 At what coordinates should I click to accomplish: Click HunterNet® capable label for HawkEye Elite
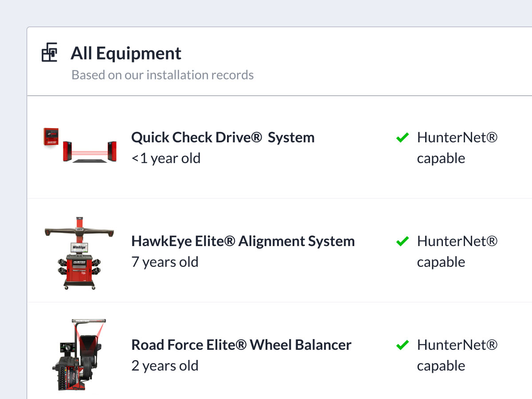457,251
